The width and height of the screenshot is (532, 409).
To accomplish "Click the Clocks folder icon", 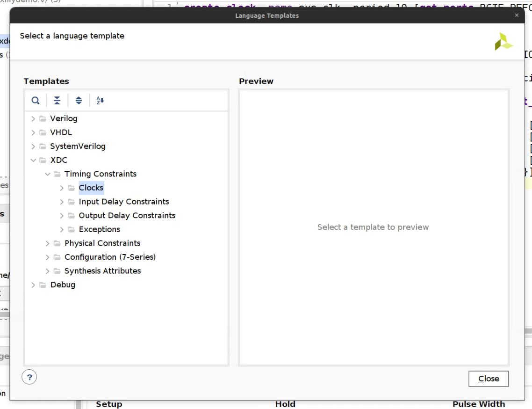I will (71, 188).
